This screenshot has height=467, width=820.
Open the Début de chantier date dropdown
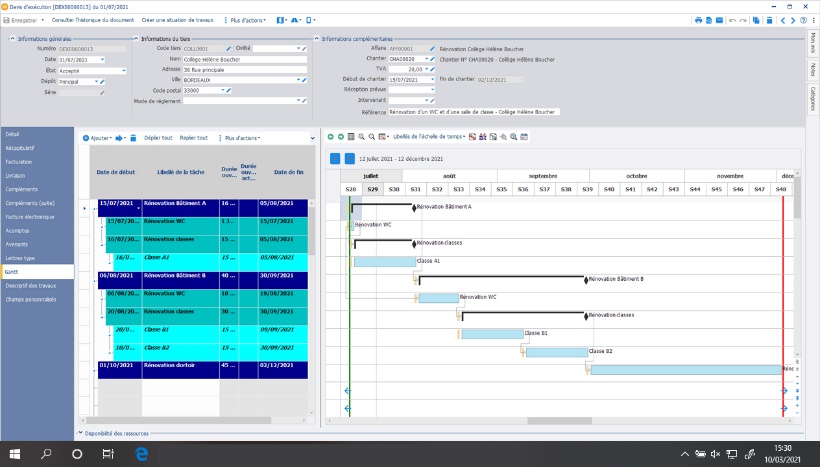pyautogui.click(x=432, y=79)
